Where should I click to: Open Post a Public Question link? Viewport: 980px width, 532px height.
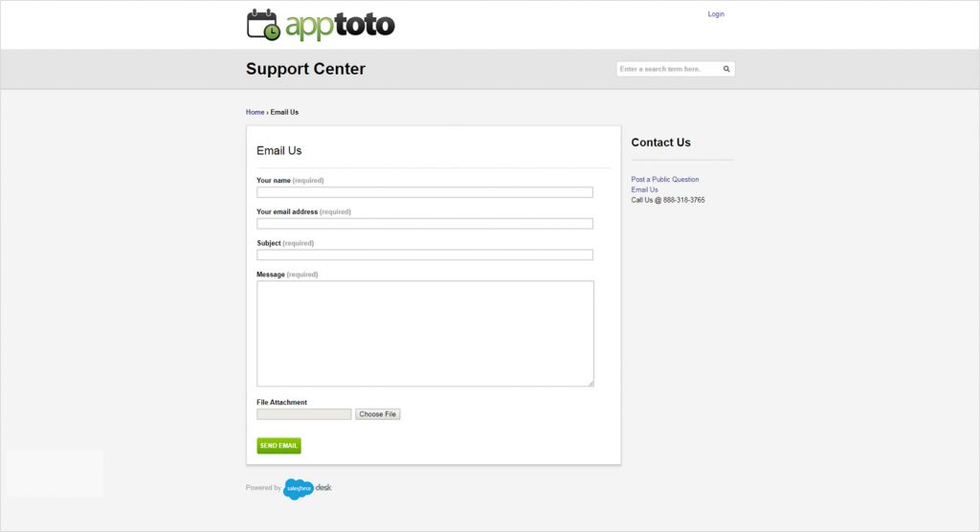coord(665,180)
